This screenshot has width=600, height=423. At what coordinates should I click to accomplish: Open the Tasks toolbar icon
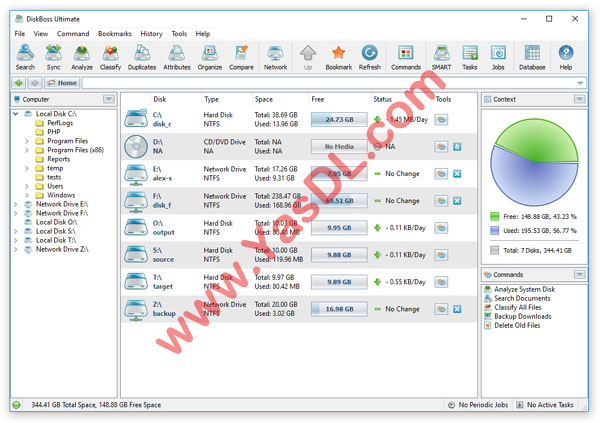tap(470, 57)
